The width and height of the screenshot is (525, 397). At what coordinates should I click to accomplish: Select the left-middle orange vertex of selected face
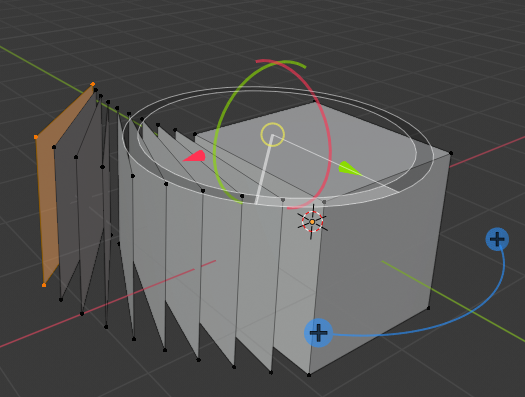(36, 137)
